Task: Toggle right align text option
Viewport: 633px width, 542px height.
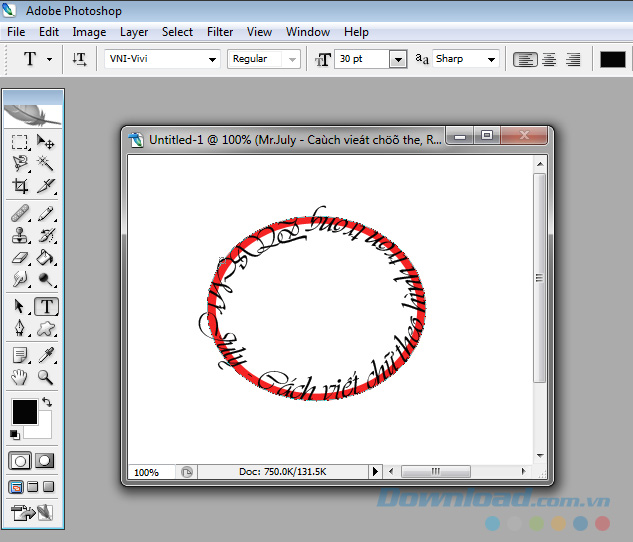Action: click(x=573, y=60)
